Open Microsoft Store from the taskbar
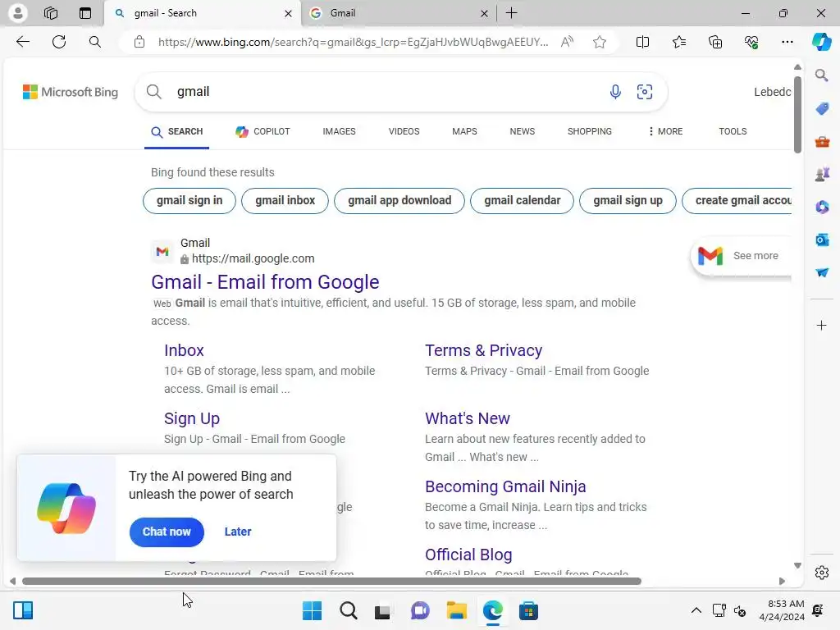 [528, 610]
